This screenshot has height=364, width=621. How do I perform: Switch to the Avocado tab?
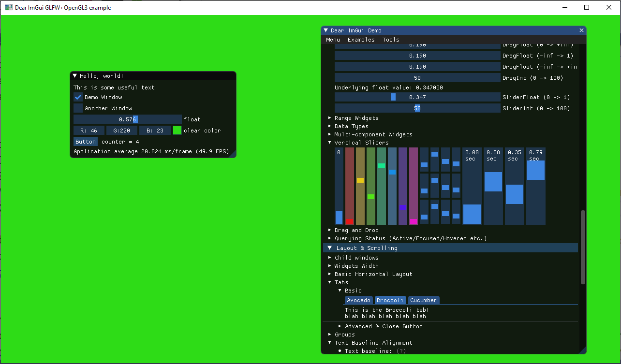click(359, 300)
